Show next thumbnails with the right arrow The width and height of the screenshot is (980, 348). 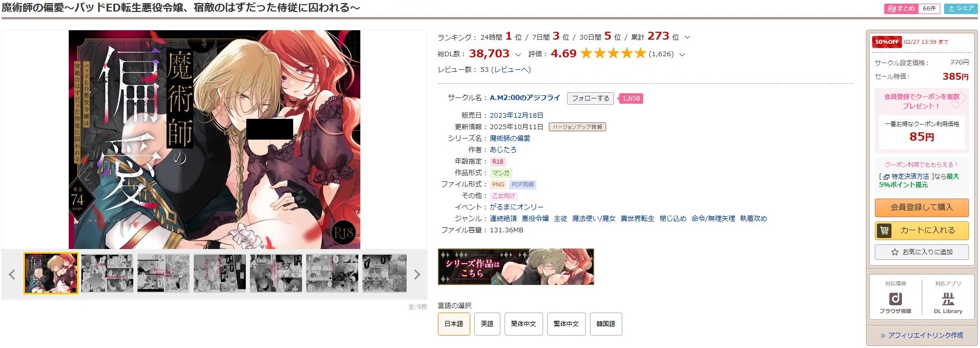[417, 275]
